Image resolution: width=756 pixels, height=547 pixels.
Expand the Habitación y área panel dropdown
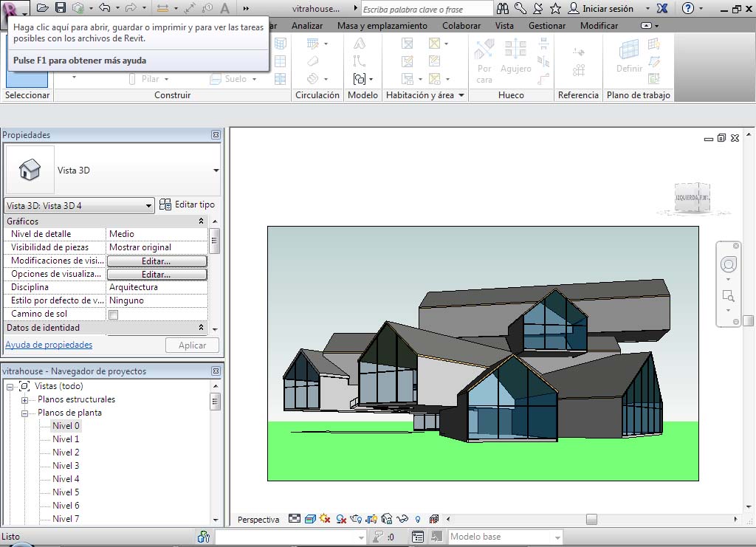[461, 95]
